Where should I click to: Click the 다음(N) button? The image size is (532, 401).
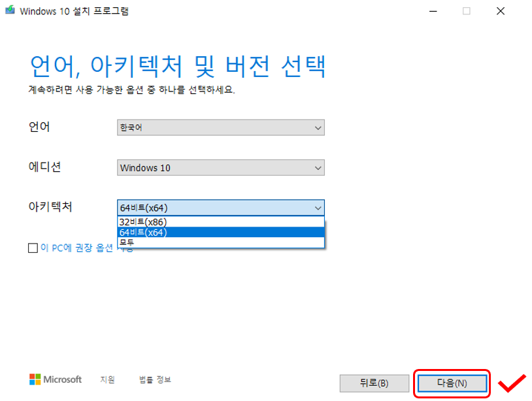point(452,383)
